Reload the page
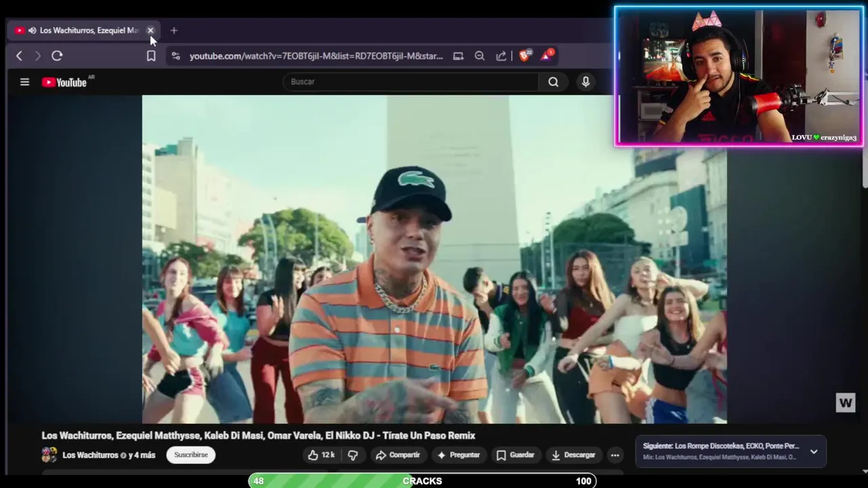The image size is (868, 488). point(57,56)
